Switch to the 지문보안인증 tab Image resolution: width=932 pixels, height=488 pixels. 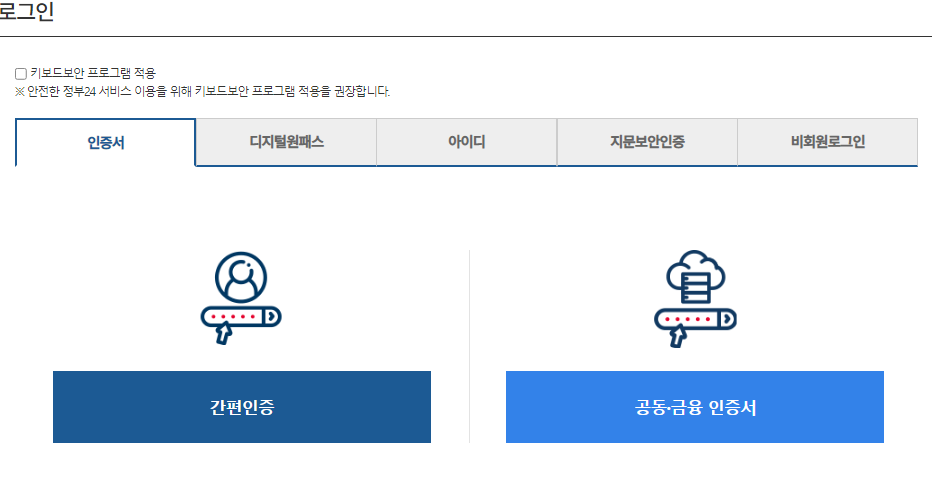coord(647,142)
